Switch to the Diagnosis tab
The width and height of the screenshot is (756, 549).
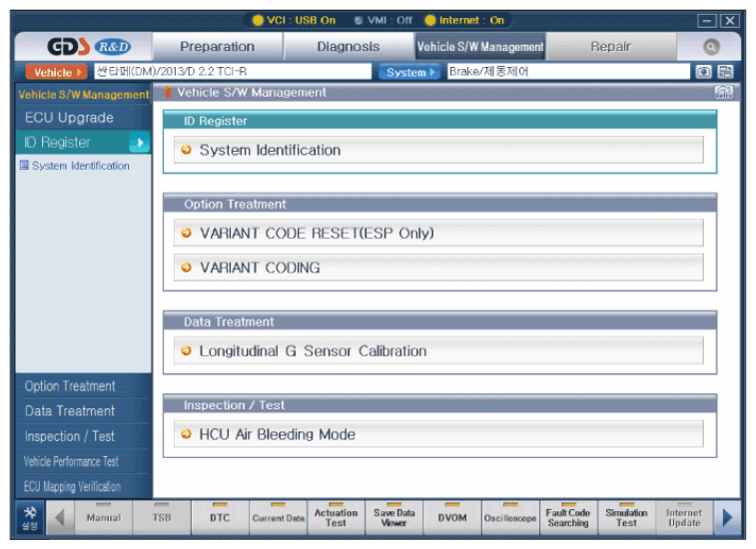pos(349,47)
